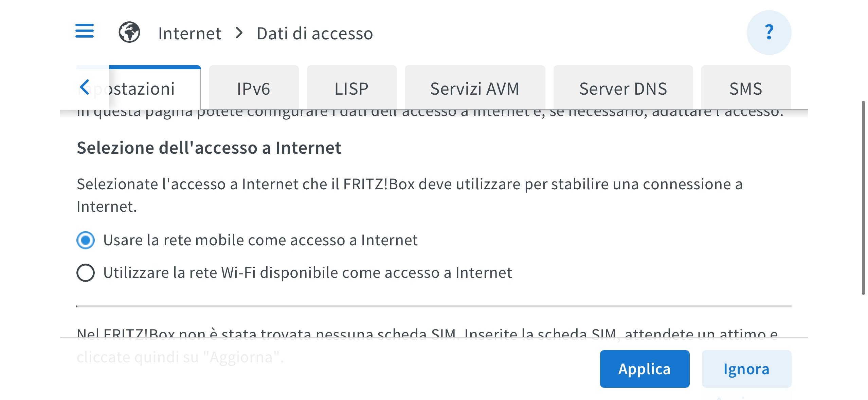Screen dimensions: 868x400
Task: Click the 'Usare la rete mobile' label text
Action: [x=260, y=240]
